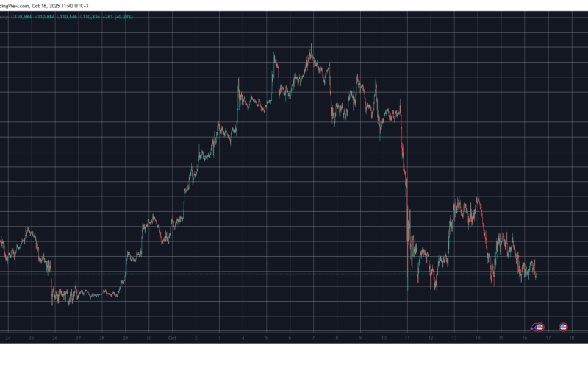588x368 pixels.
Task: Select date 7 on the time axis
Action: [x=312, y=338]
